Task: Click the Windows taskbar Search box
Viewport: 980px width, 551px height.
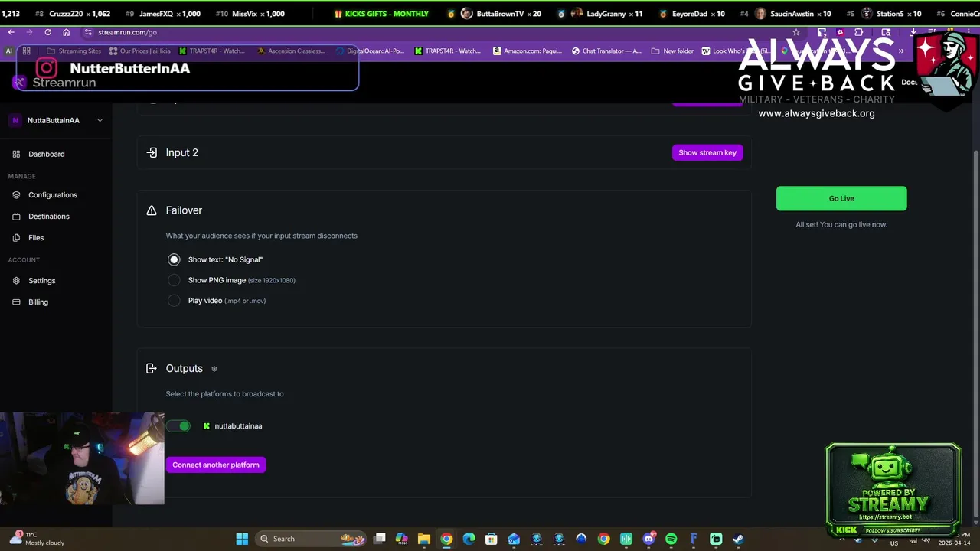Action: [x=311, y=539]
